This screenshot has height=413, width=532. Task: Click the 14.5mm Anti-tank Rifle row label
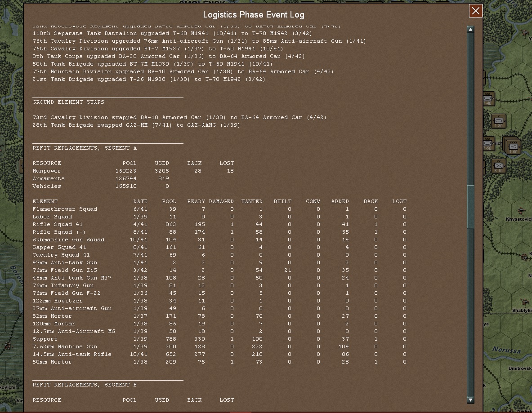[72, 354]
